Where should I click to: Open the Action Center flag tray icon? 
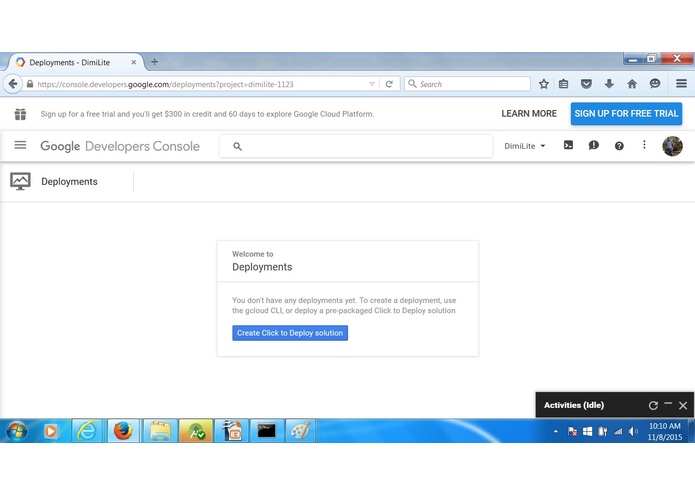572,431
